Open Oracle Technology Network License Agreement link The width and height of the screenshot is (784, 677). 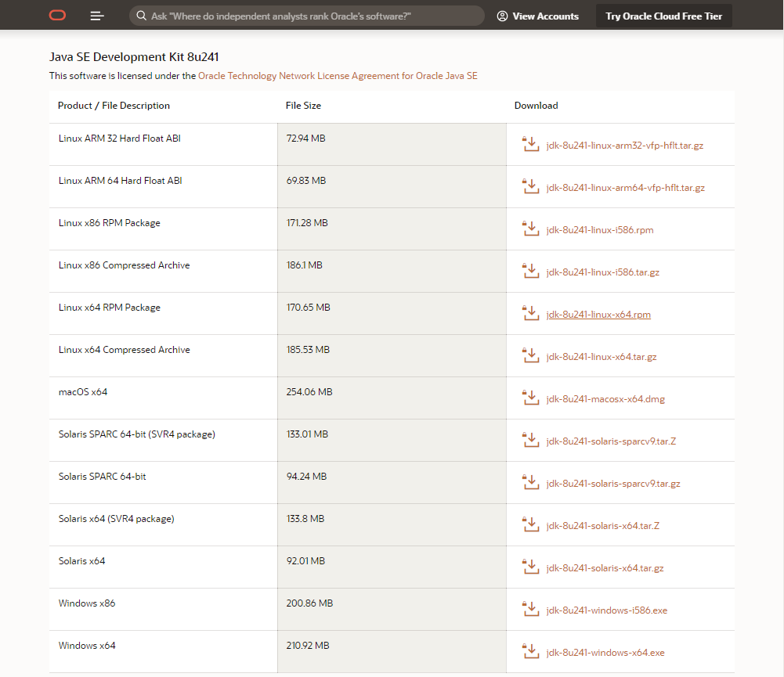pos(338,75)
